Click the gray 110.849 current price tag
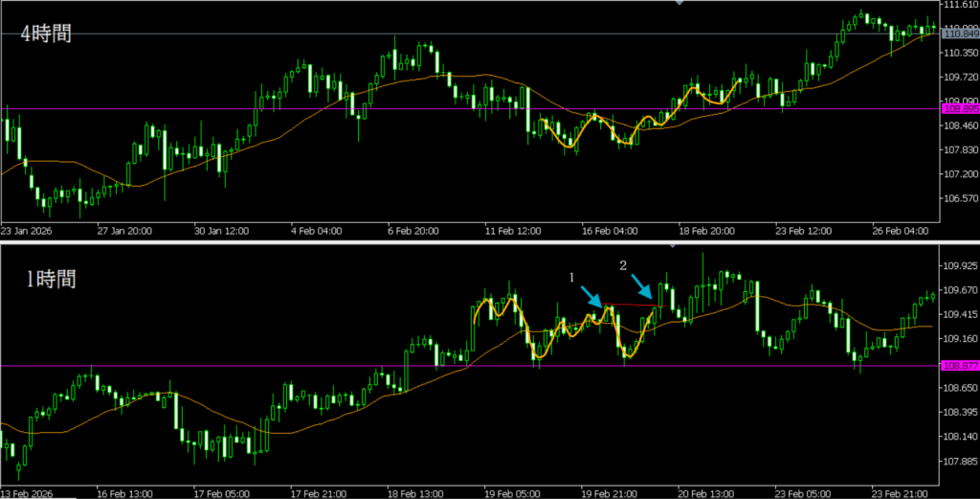The width and height of the screenshot is (980, 499). 960,34
